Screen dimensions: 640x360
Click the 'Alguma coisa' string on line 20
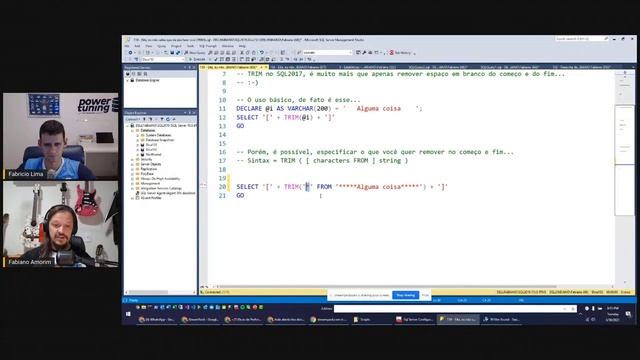378,187
